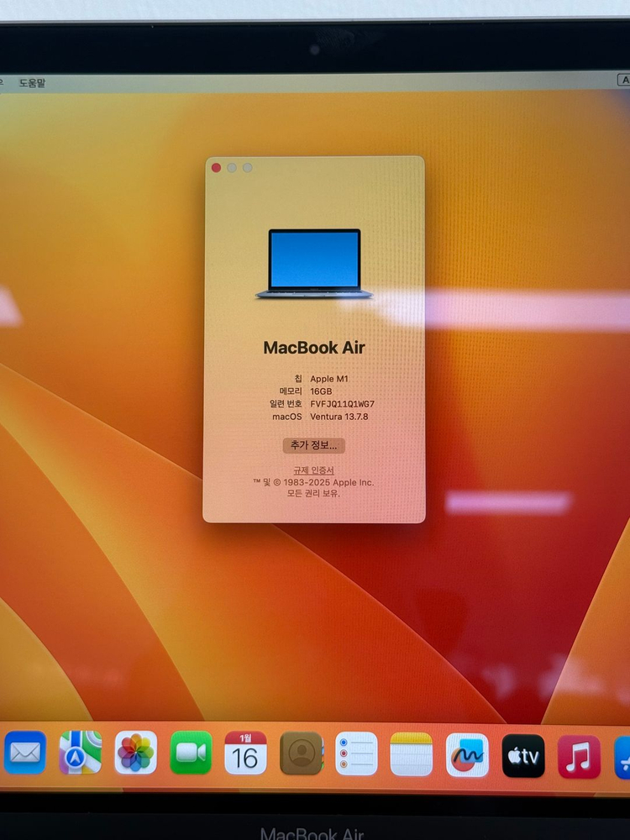Launch Reminders from the Dock
The width and height of the screenshot is (630, 840).
[x=356, y=753]
